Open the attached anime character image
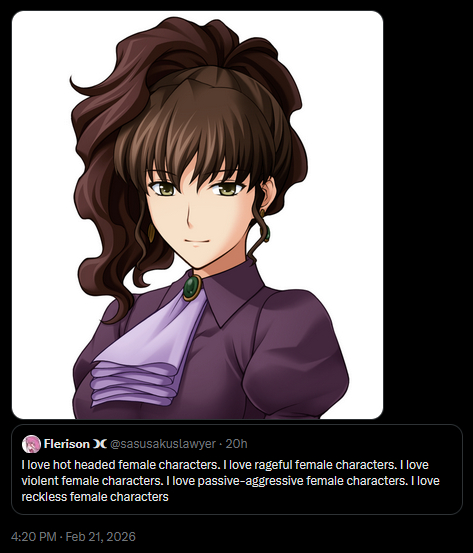This screenshot has width=473, height=553. pyautogui.click(x=198, y=215)
